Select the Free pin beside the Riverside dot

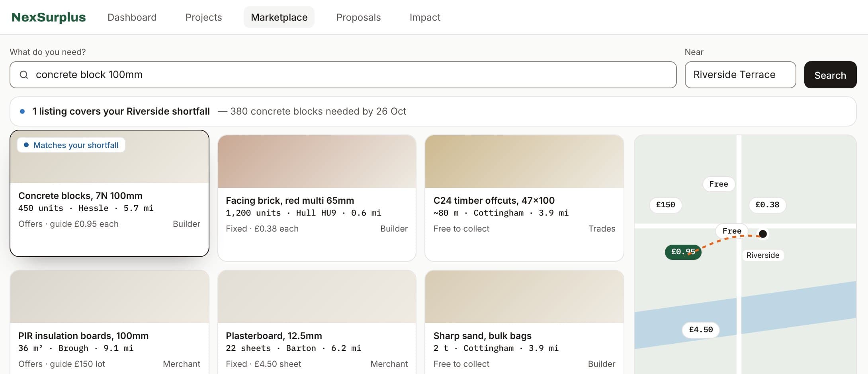tap(732, 231)
